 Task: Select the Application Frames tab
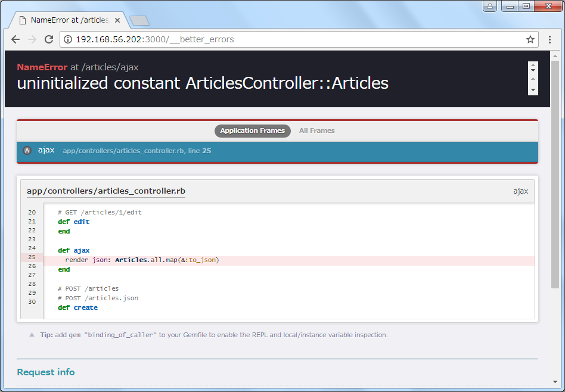coord(252,130)
